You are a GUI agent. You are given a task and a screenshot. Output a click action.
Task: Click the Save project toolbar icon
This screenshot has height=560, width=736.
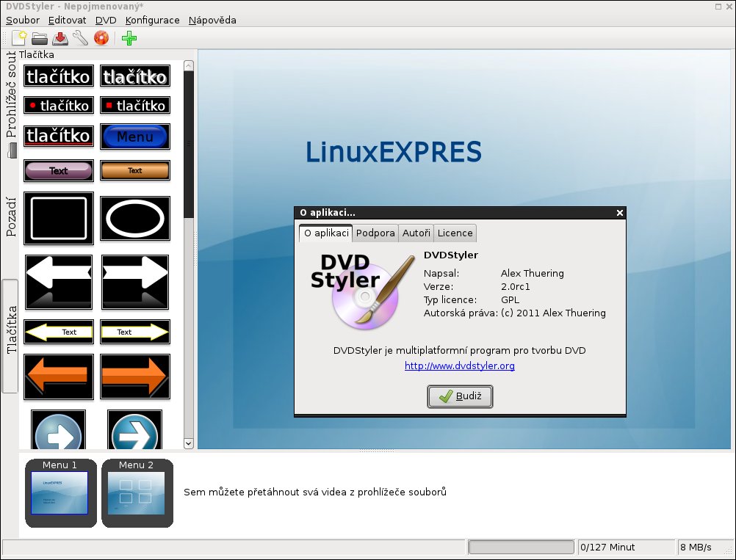[60, 38]
